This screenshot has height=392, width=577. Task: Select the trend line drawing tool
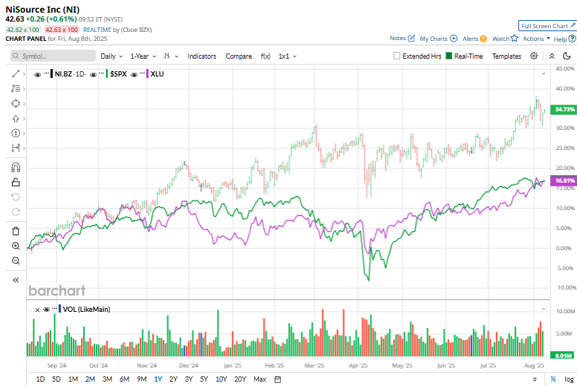[16, 74]
